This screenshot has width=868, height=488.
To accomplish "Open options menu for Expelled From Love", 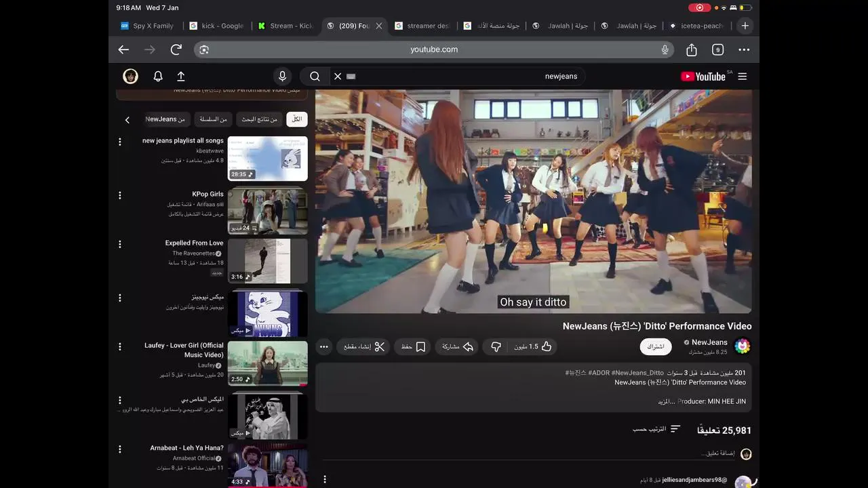I will 120,244.
